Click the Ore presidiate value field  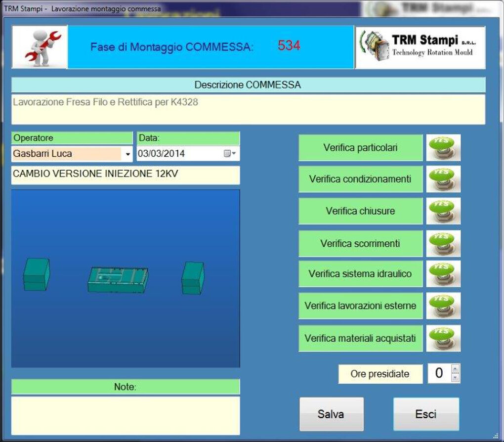pos(439,373)
